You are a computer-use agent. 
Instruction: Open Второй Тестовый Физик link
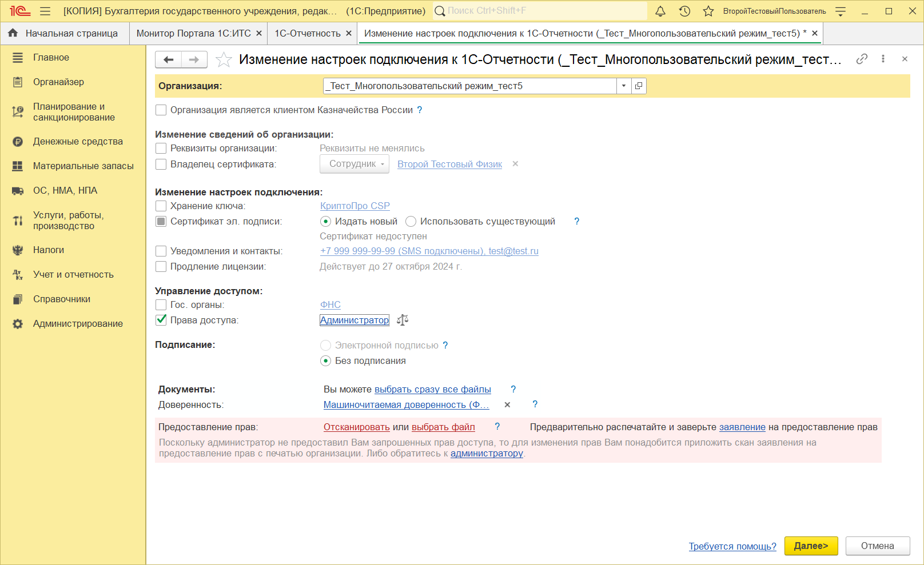point(450,165)
